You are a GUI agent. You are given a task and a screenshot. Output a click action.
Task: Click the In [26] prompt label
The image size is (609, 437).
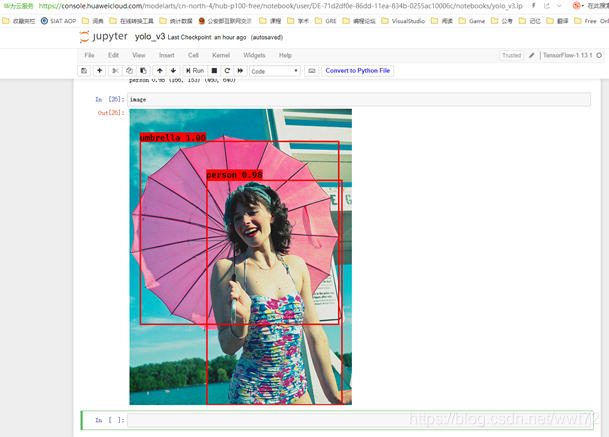[x=110, y=99]
